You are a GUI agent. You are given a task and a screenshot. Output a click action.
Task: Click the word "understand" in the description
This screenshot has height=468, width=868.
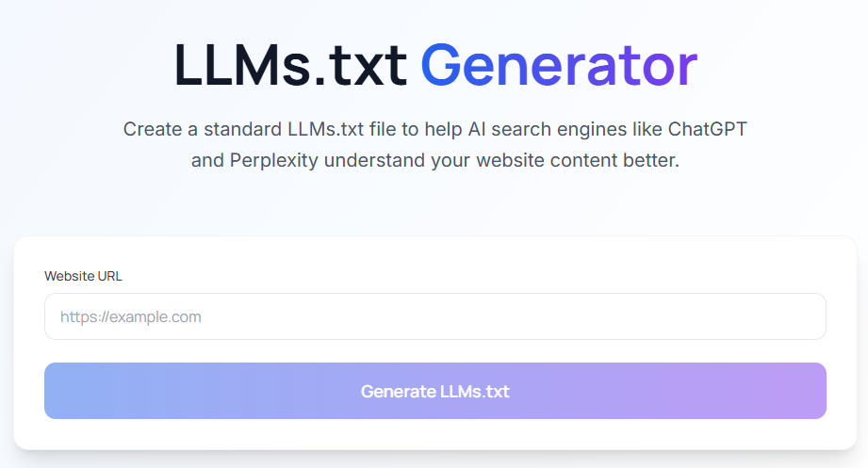coord(372,161)
